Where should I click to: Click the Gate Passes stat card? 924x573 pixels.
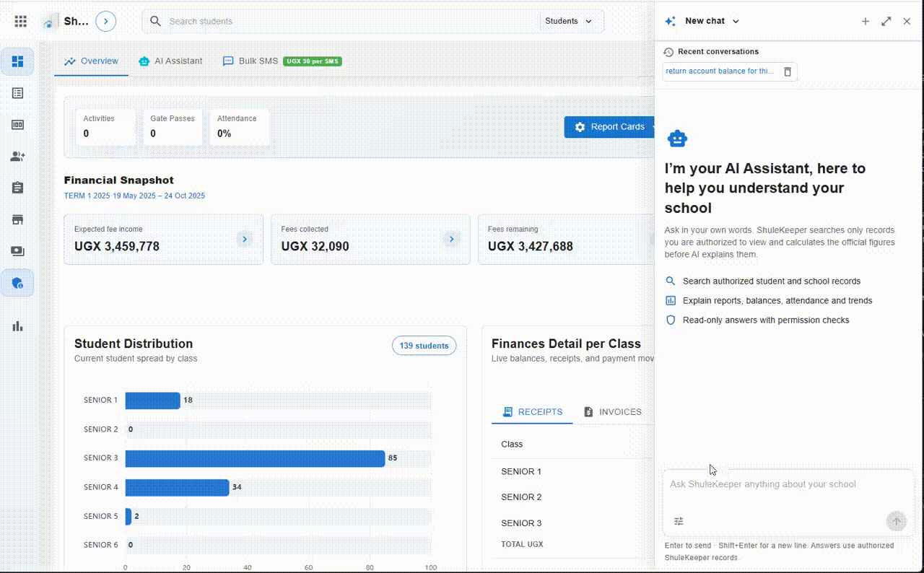173,126
